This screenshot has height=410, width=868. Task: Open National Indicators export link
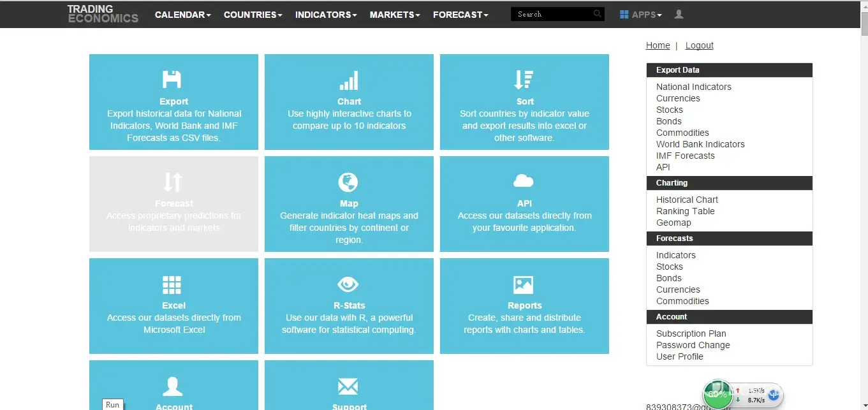(x=694, y=87)
